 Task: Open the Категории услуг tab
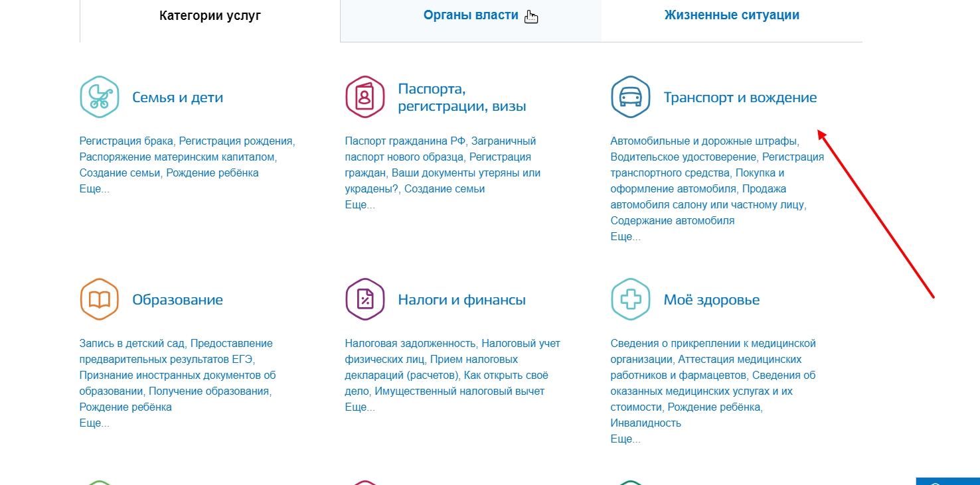210,16
